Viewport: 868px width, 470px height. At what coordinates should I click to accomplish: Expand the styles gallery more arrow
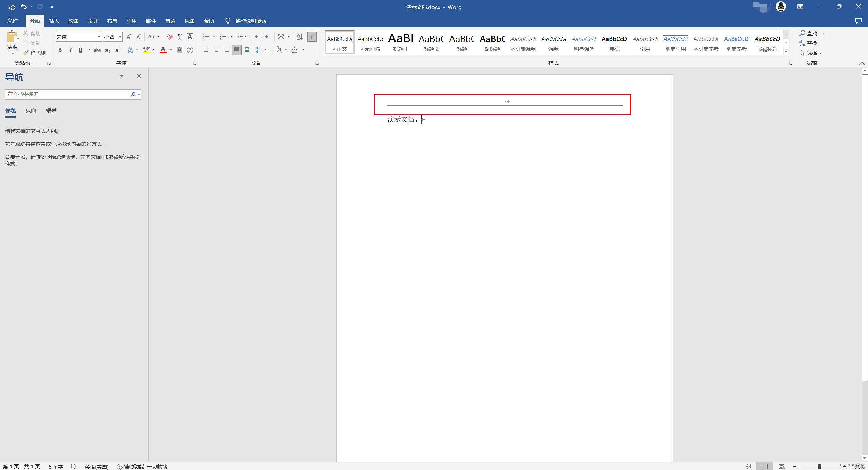click(x=786, y=51)
